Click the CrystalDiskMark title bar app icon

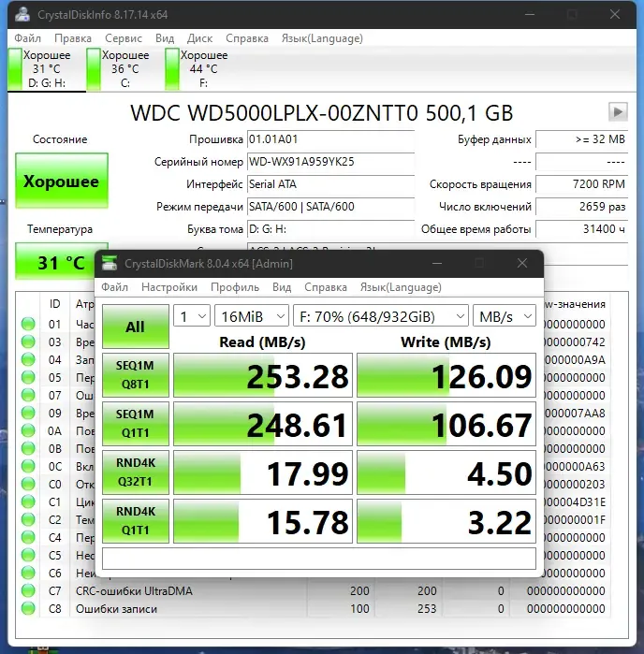110,263
